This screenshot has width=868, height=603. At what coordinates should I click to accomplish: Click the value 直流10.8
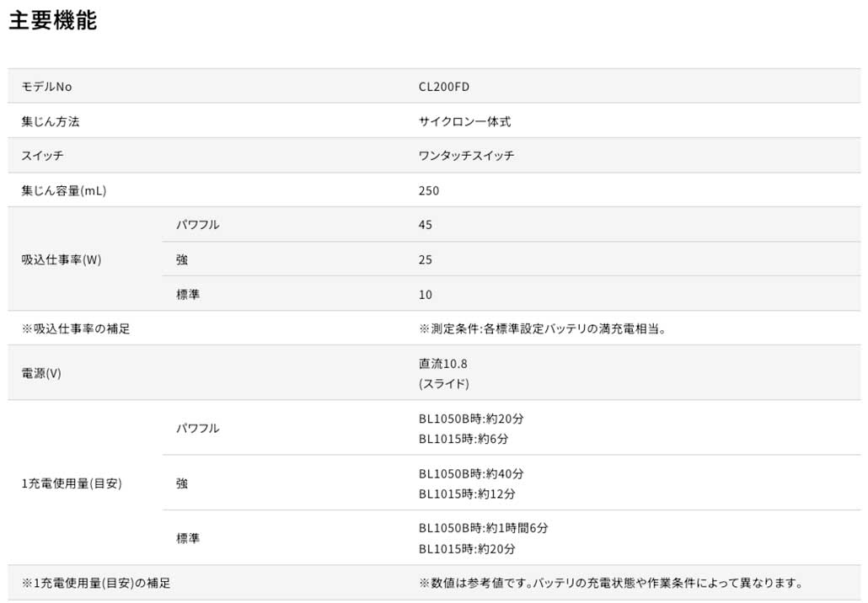[x=443, y=364]
